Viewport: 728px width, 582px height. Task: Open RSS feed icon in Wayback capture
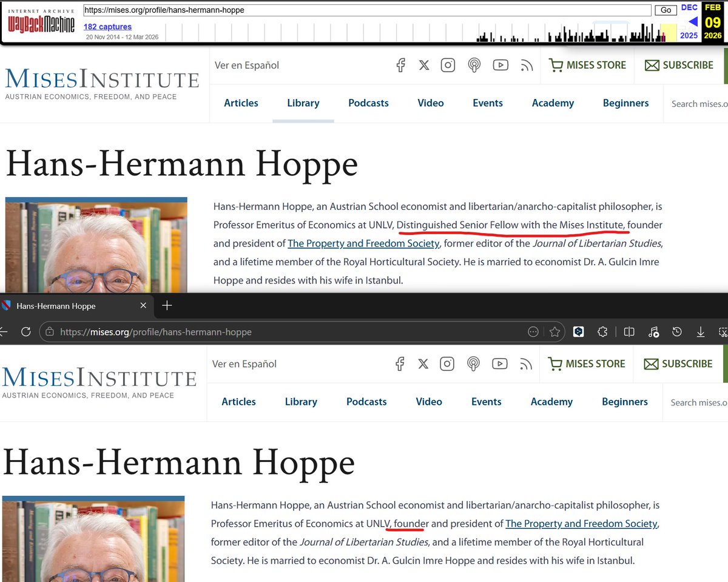(527, 66)
